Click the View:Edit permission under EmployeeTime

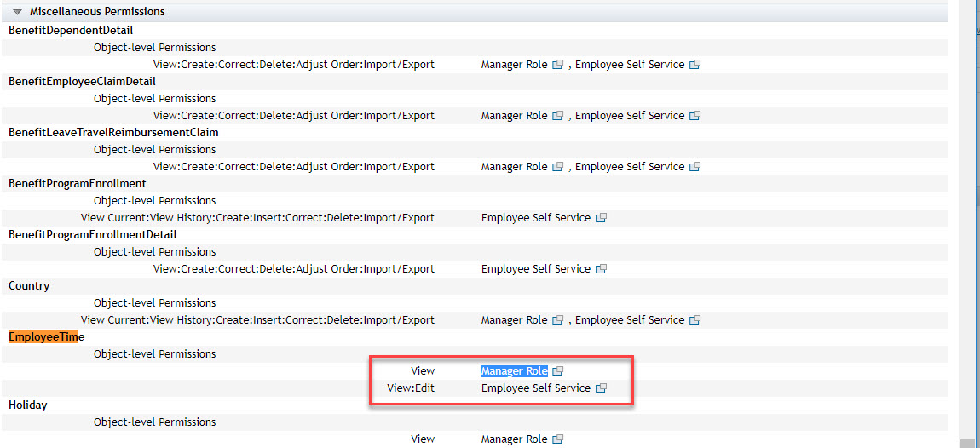(411, 388)
